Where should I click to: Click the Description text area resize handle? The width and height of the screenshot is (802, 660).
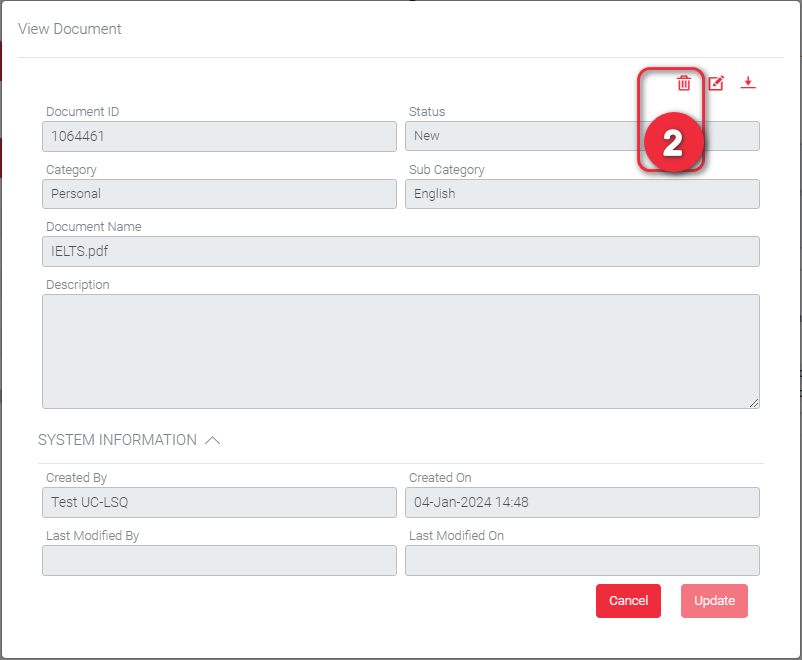tap(755, 403)
